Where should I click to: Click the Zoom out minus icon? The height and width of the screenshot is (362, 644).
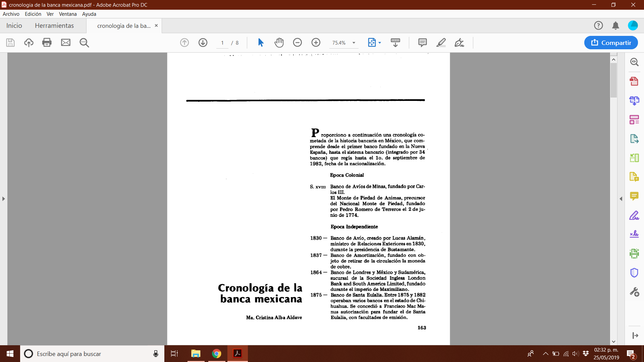(x=297, y=43)
